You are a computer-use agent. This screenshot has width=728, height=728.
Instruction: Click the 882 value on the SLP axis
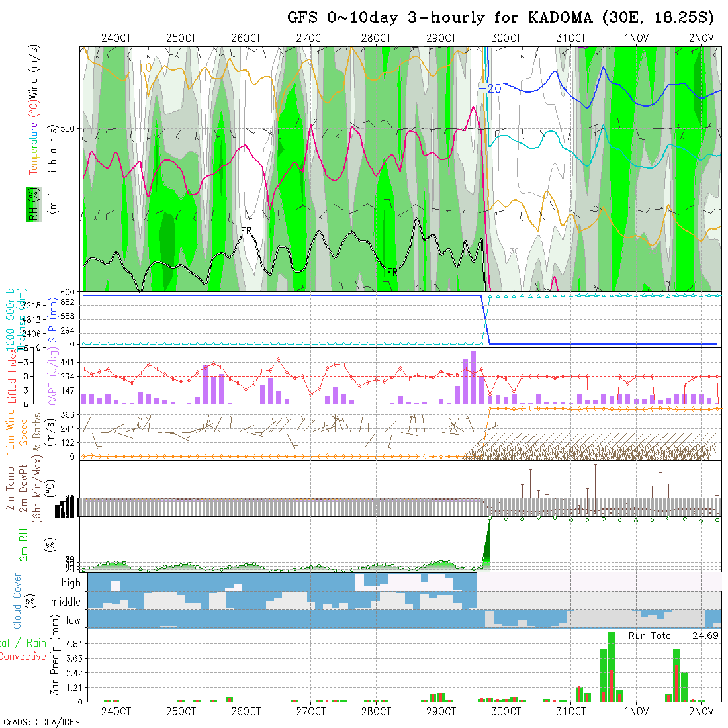68,302
